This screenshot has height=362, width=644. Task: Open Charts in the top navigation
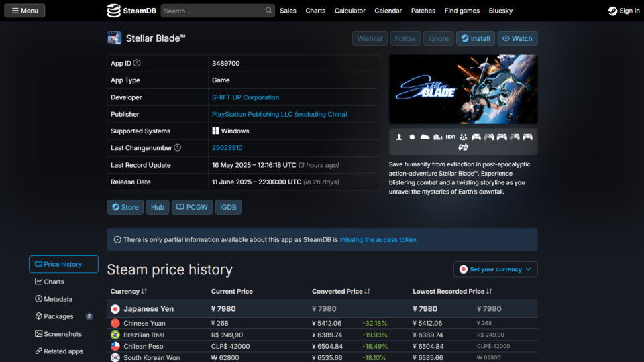pyautogui.click(x=315, y=11)
